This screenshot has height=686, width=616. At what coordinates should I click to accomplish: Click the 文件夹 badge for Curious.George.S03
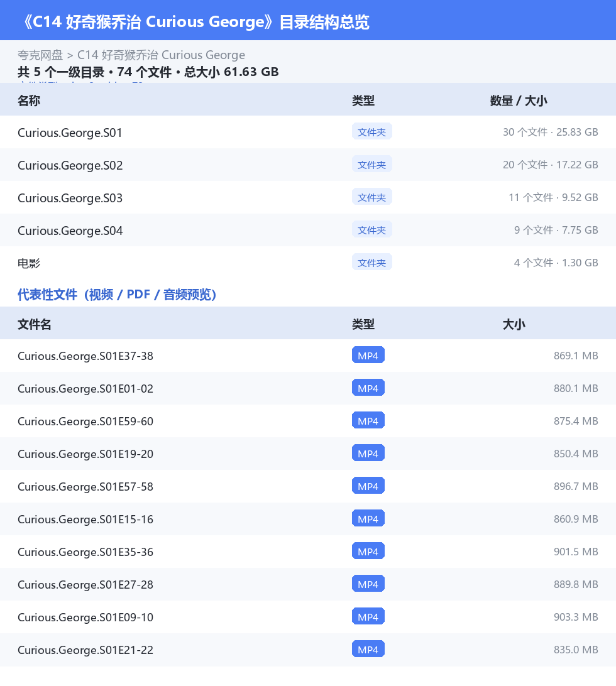click(x=371, y=197)
